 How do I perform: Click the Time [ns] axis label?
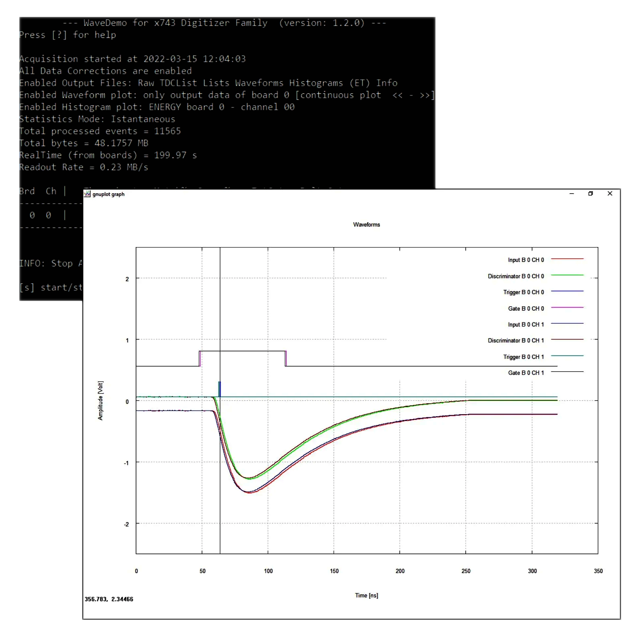pyautogui.click(x=366, y=595)
